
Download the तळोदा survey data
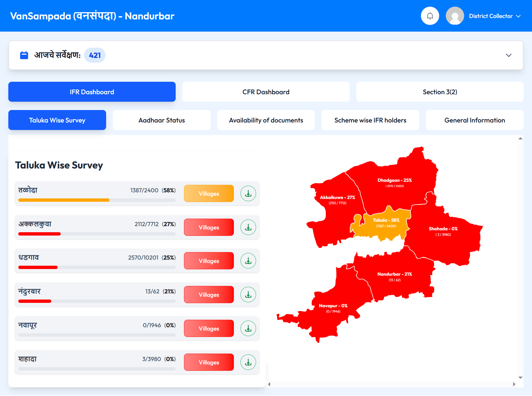(x=248, y=193)
